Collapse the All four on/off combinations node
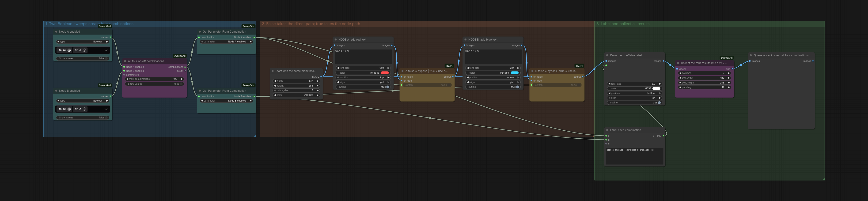This screenshot has height=201, width=868. 125,61
